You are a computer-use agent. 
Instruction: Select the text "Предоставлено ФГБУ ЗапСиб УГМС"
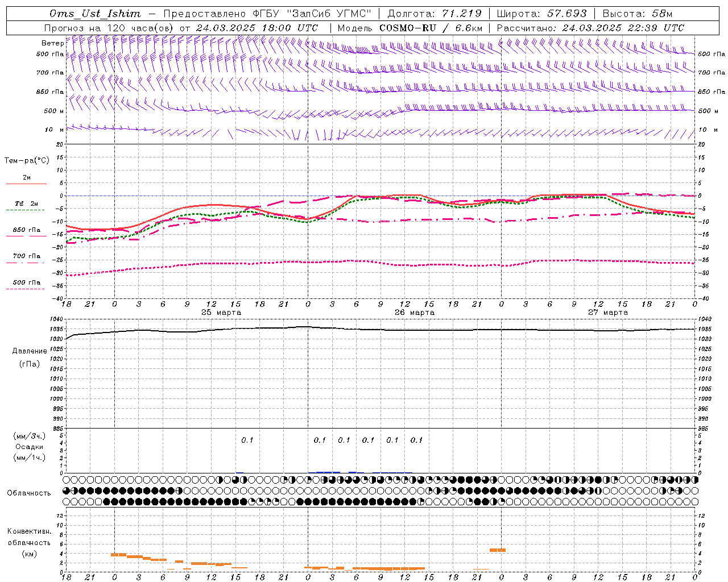[267, 14]
